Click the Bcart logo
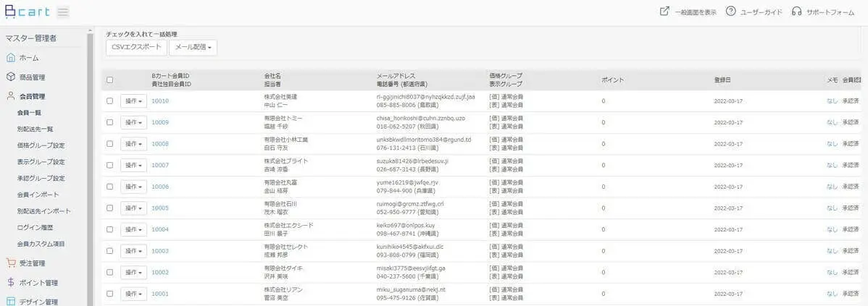 (x=28, y=12)
